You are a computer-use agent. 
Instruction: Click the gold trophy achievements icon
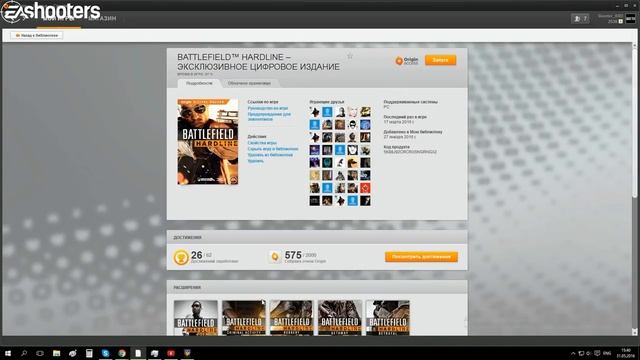181,257
